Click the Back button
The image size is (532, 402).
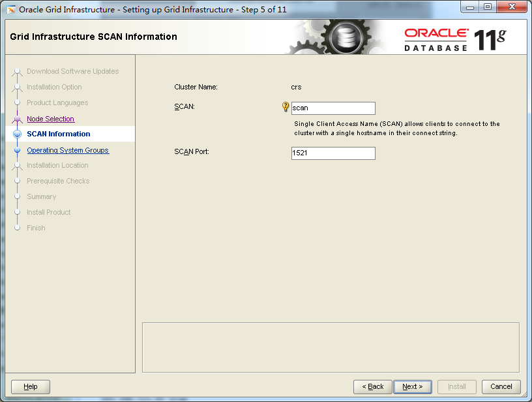pos(372,386)
